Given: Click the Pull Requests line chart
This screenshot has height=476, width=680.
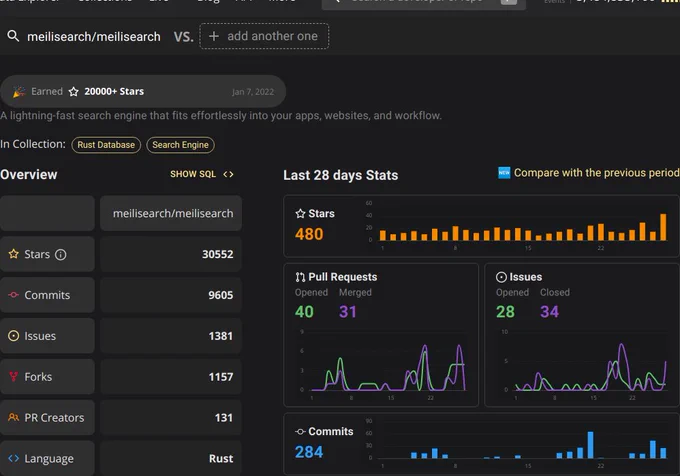Looking at the screenshot, I should pyautogui.click(x=384, y=367).
